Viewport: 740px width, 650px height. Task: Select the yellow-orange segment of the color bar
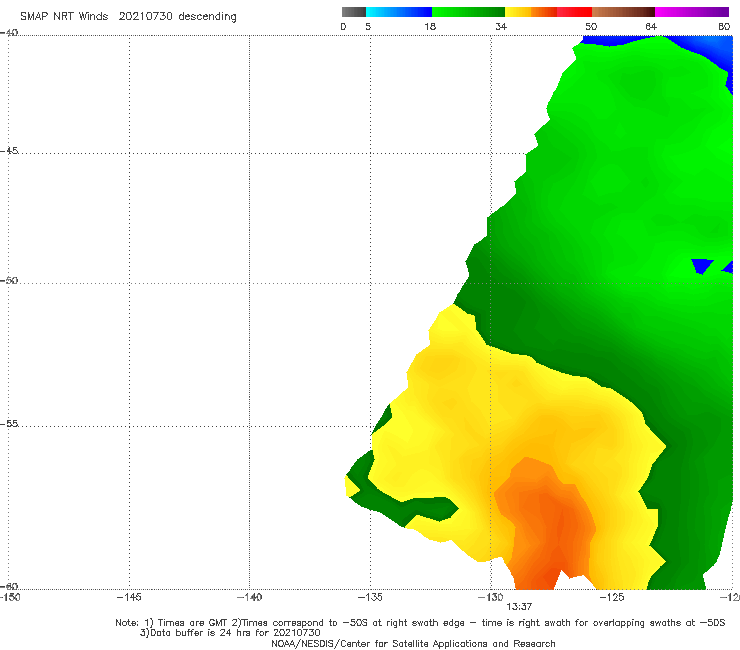(x=531, y=12)
